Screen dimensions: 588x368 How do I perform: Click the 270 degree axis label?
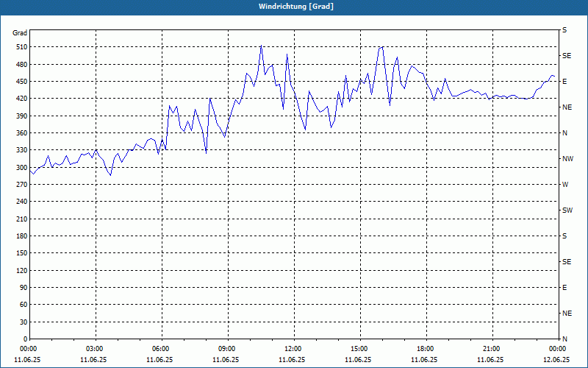[21, 185]
